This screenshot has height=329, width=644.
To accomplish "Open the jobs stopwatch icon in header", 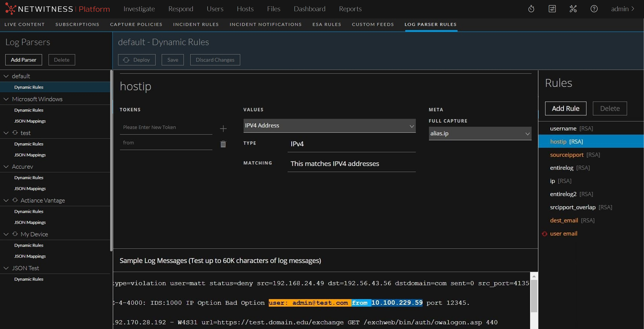I will click(x=531, y=9).
